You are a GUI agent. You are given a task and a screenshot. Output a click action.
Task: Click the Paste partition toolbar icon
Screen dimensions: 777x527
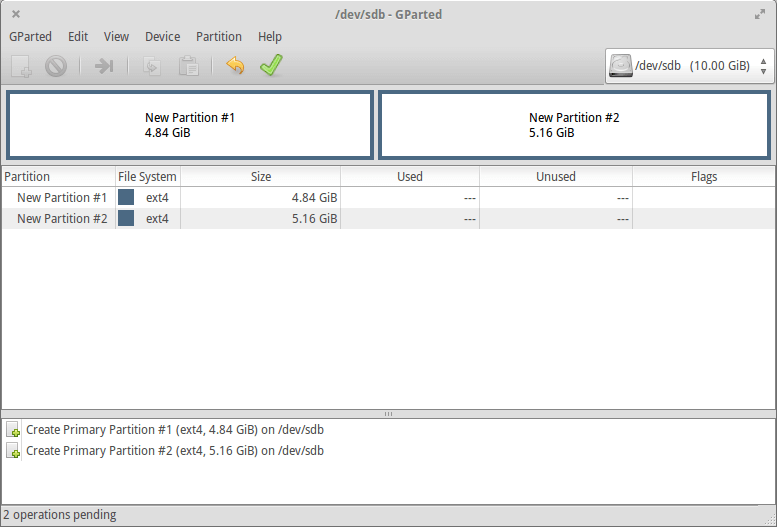click(188, 66)
